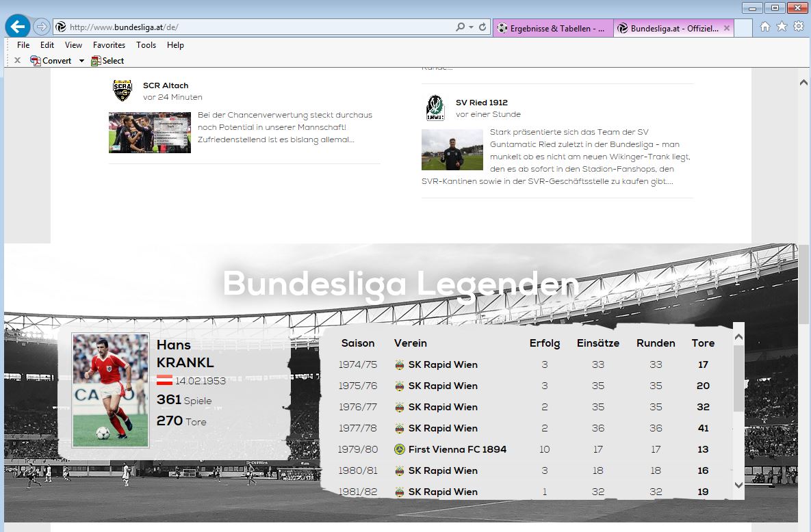Open the Tools gear icon
The image size is (811, 532).
(x=799, y=27)
